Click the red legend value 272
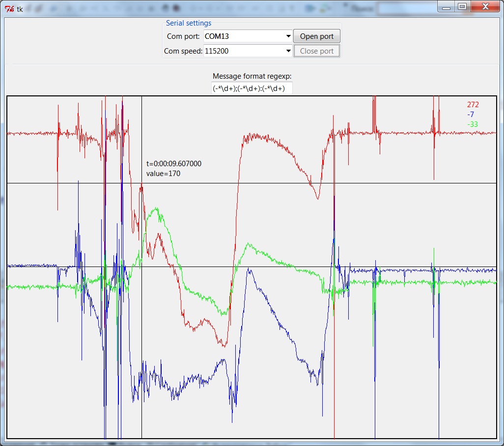The width and height of the screenshot is (504, 446). pyautogui.click(x=473, y=105)
